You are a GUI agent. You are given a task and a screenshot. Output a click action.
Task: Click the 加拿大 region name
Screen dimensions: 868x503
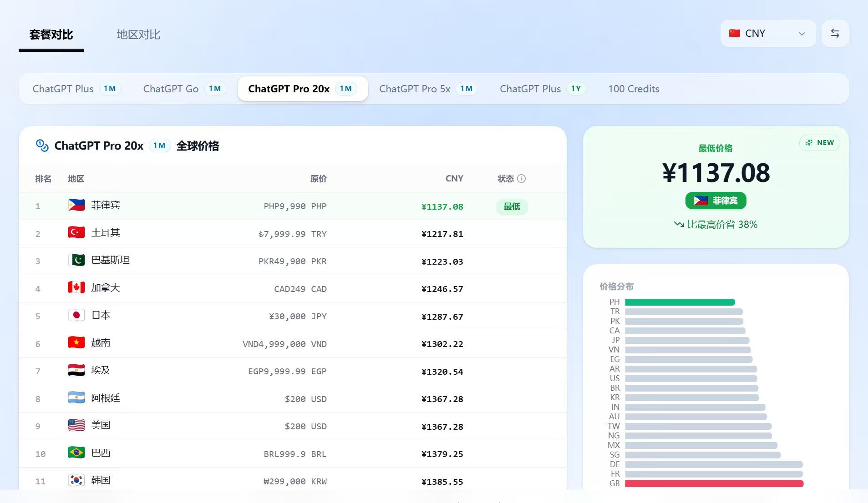click(x=106, y=288)
